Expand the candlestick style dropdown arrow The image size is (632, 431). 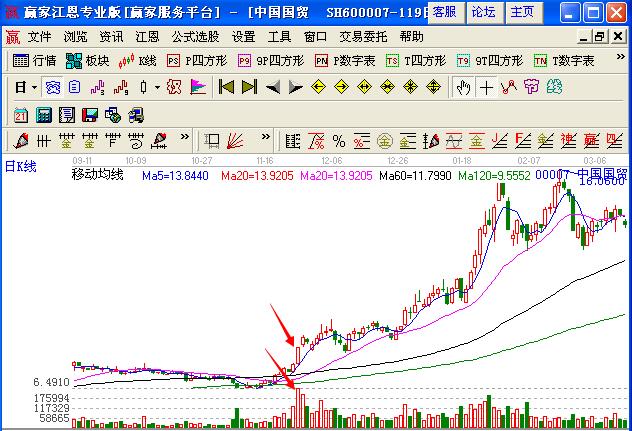point(157,87)
